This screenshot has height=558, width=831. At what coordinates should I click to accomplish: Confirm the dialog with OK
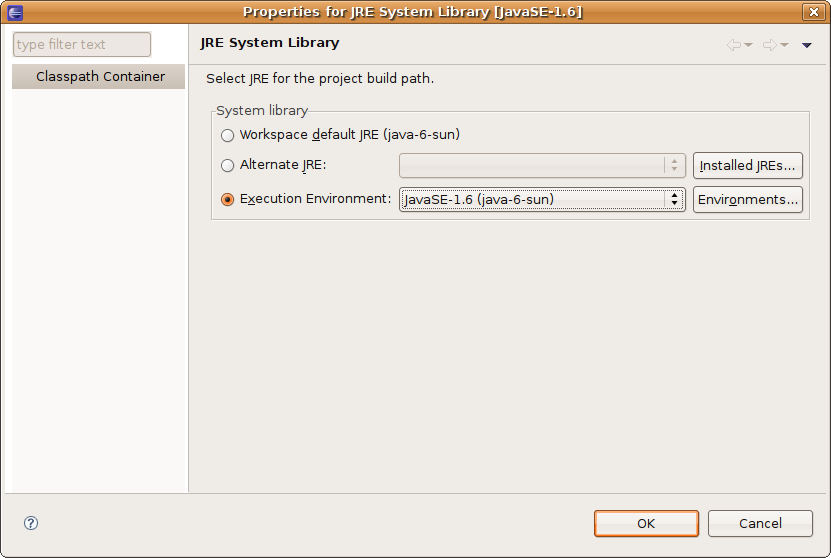click(646, 523)
